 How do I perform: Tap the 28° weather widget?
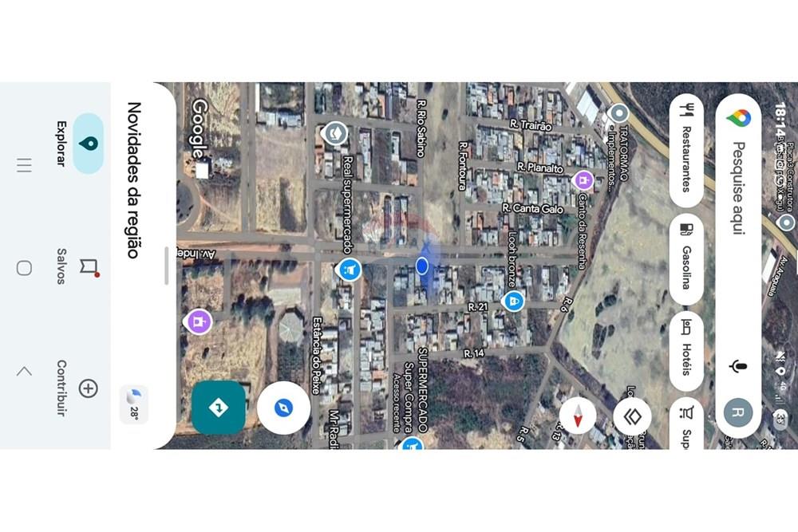(x=134, y=405)
